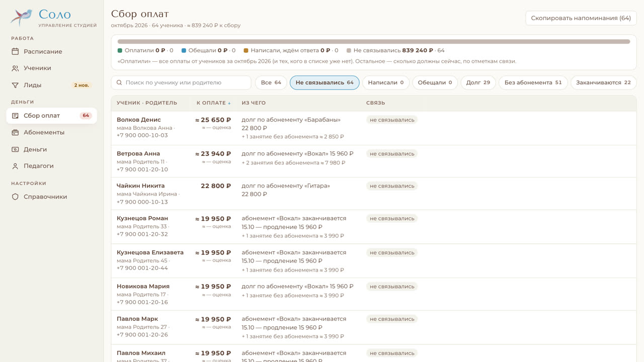Copy reminders with Скопировать напоминания button
Image resolution: width=644 pixels, height=362 pixels.
(x=581, y=18)
